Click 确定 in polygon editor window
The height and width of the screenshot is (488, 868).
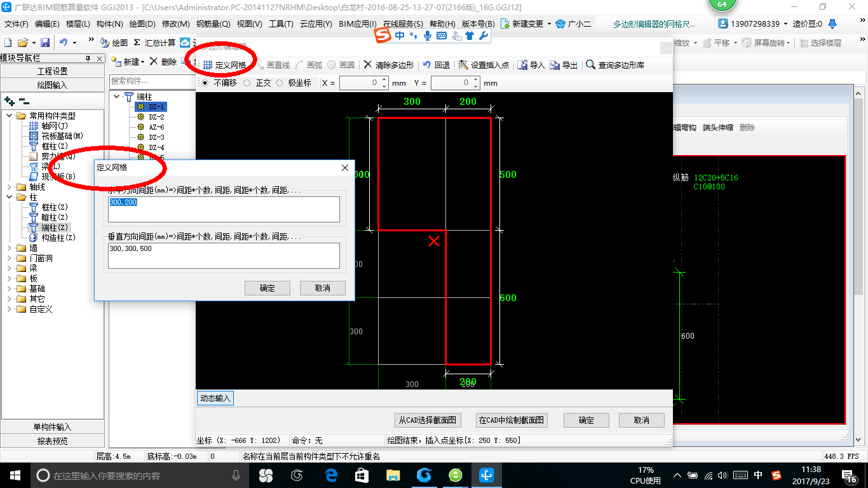point(587,420)
